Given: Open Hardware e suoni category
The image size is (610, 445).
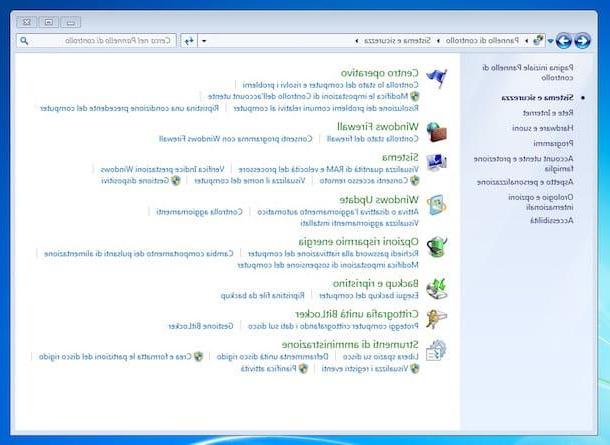Looking at the screenshot, I should (x=543, y=128).
